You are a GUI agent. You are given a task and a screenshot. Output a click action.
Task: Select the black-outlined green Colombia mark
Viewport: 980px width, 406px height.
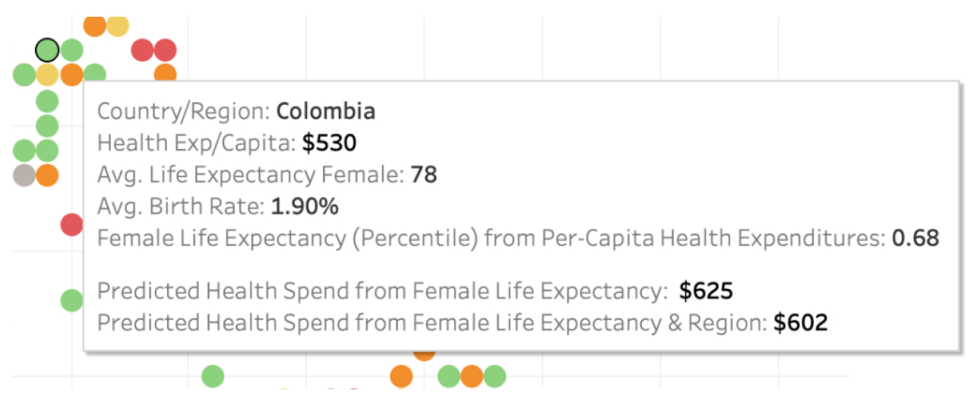pos(47,50)
